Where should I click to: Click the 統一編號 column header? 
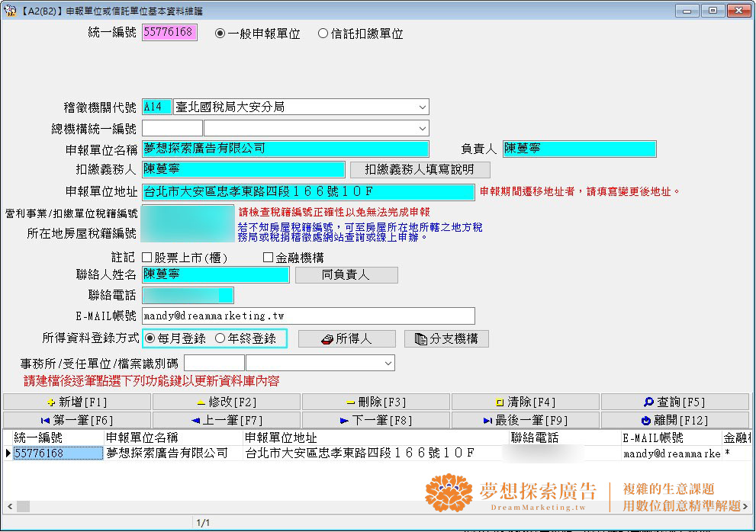(58, 437)
